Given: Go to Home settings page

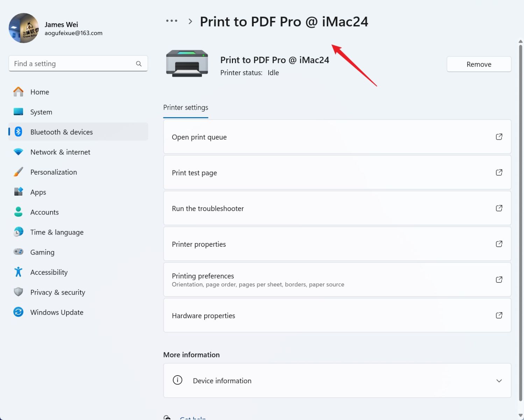Looking at the screenshot, I should pos(78,92).
